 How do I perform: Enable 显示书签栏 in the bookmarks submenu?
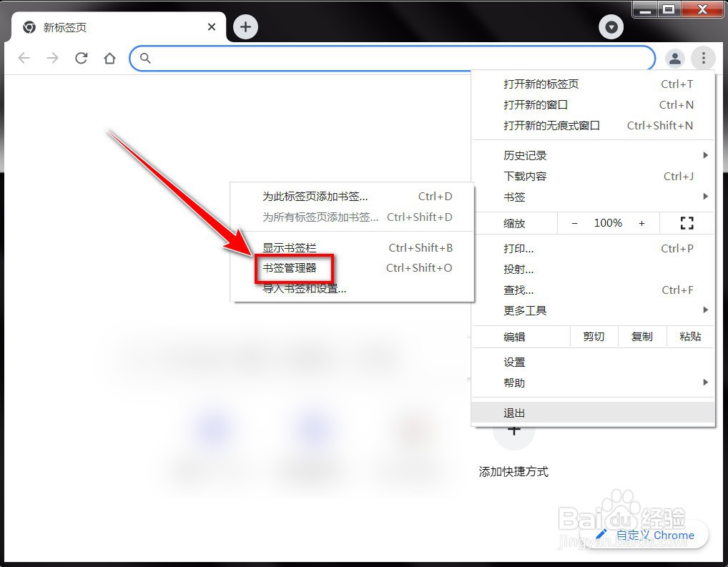click(289, 247)
